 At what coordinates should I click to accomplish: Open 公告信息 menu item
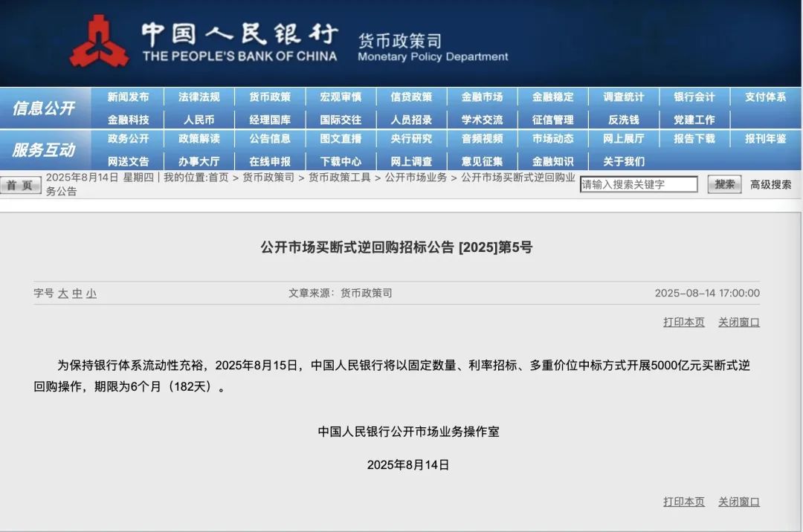(270, 139)
